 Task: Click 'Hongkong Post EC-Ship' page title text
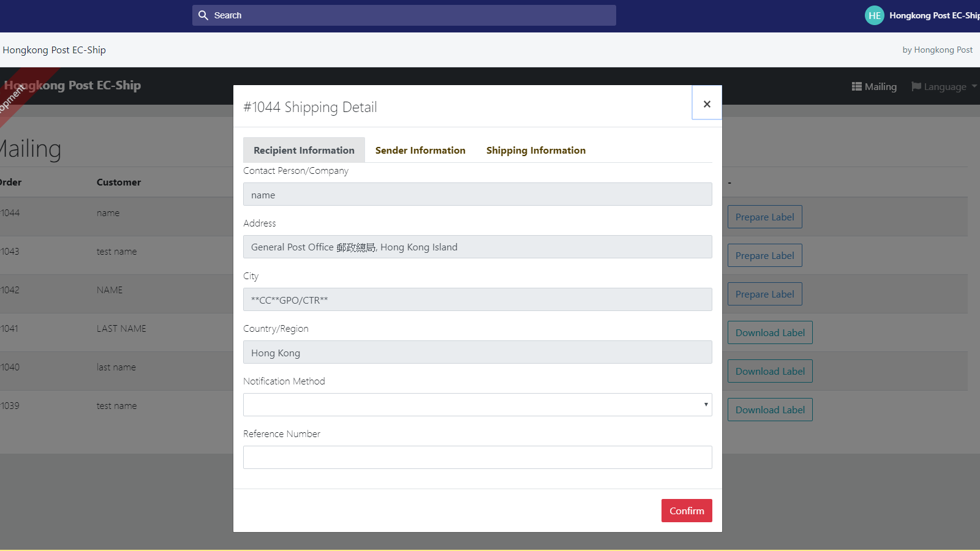(x=54, y=50)
